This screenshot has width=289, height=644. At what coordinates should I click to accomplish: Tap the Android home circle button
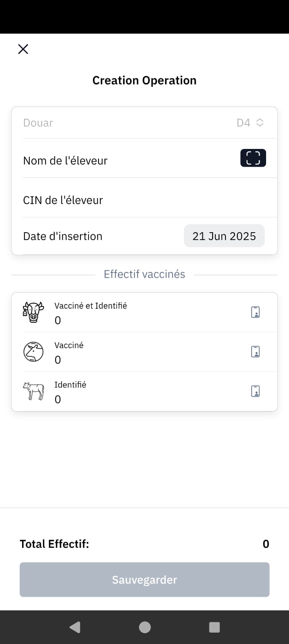pyautogui.click(x=145, y=627)
